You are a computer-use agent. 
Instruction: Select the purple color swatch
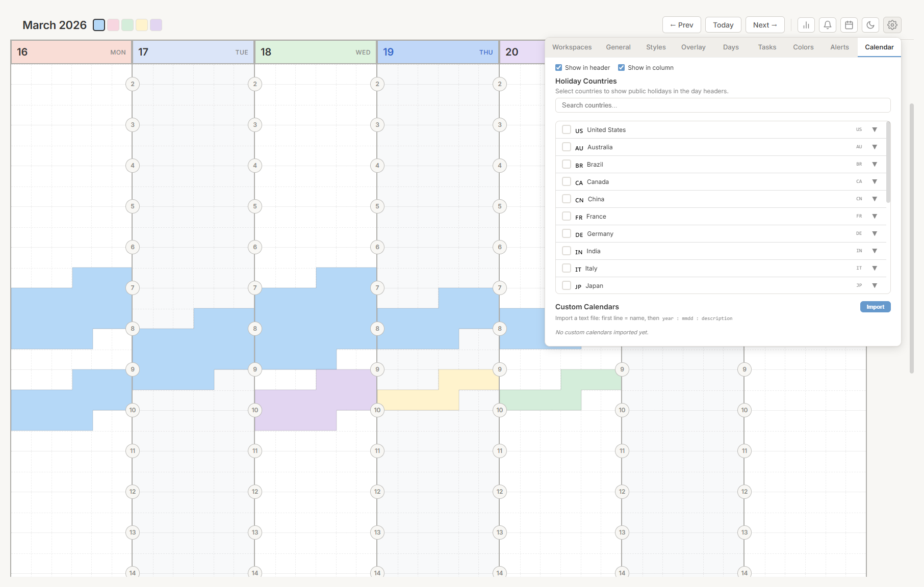156,24
